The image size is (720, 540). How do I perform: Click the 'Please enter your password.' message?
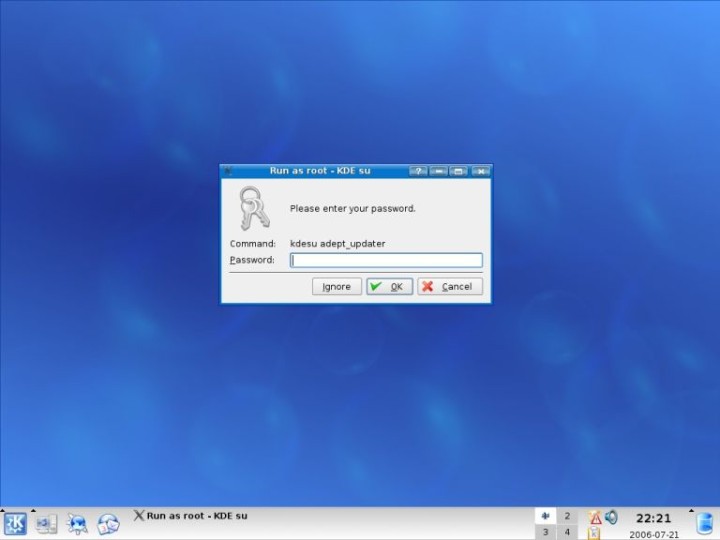tap(353, 208)
